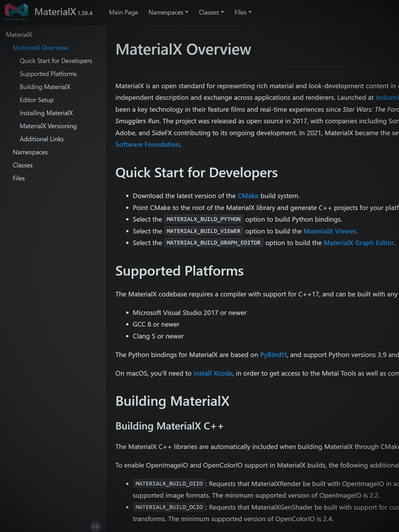Click the 'Clang 5 or newer' item

[x=158, y=336]
